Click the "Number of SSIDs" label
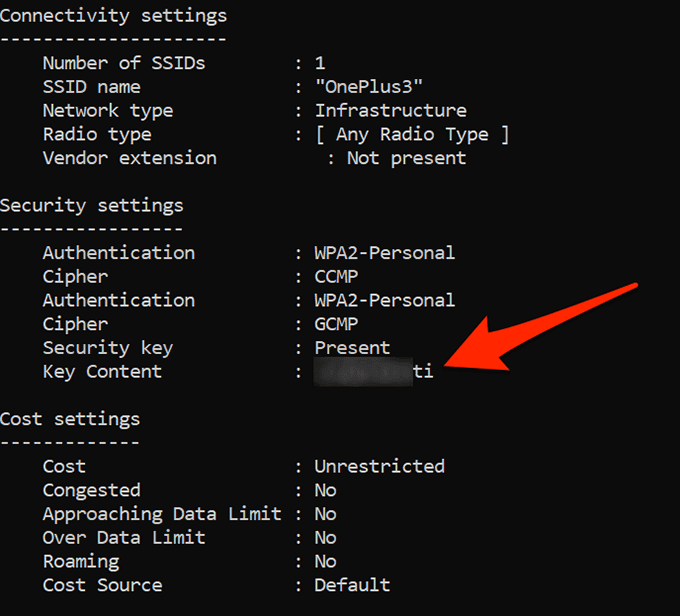The image size is (680, 616). point(124,63)
